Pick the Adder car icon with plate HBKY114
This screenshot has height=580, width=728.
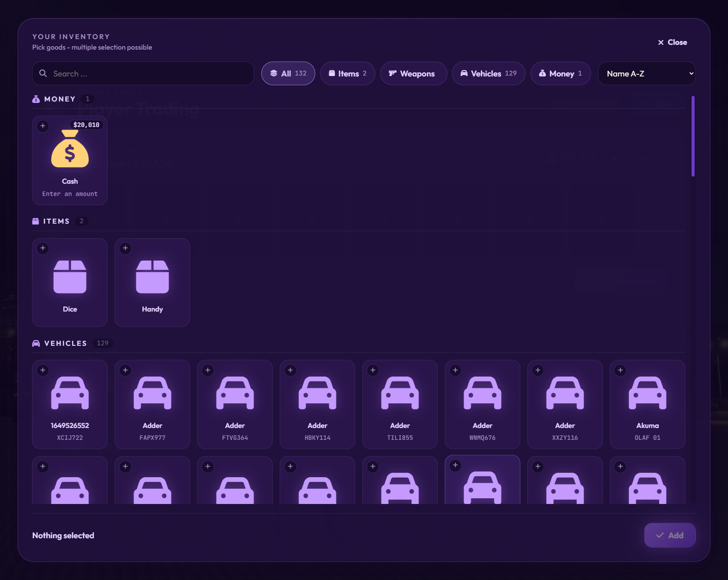coord(317,393)
